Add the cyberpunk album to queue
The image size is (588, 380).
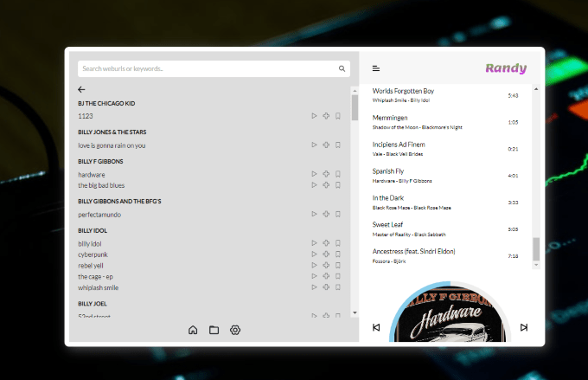point(326,254)
